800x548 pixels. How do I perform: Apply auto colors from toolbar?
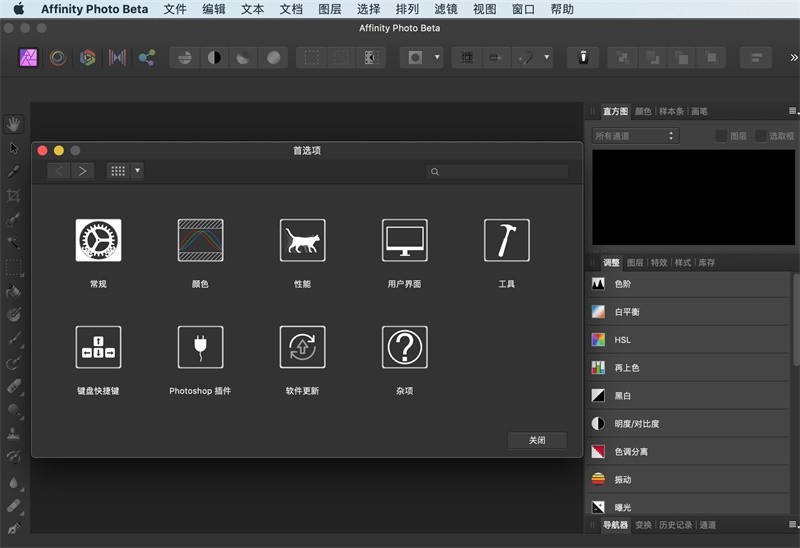coord(243,58)
